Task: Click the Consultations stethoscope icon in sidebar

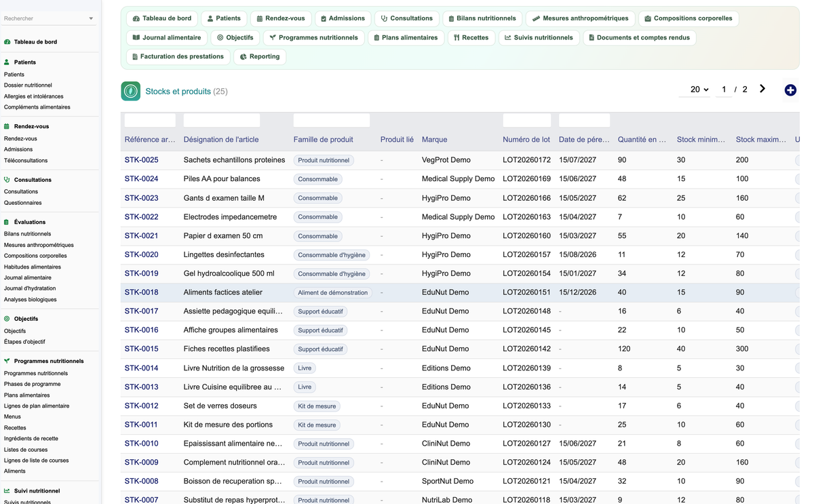Action: pos(7,180)
